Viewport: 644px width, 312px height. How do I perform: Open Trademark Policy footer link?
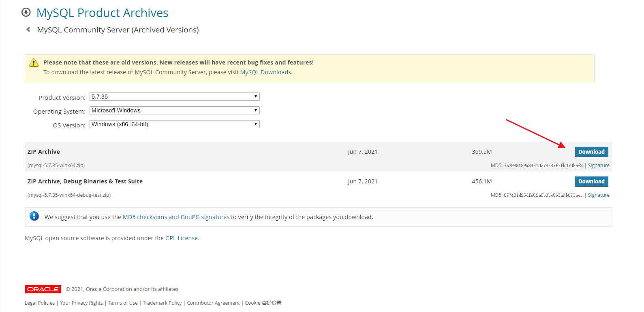[x=162, y=303]
